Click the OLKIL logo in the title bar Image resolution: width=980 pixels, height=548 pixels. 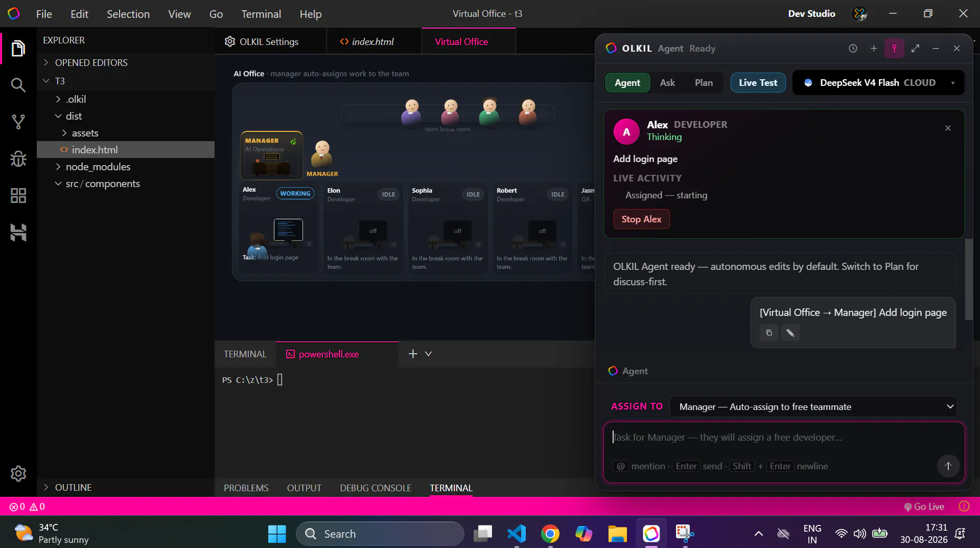coord(14,14)
